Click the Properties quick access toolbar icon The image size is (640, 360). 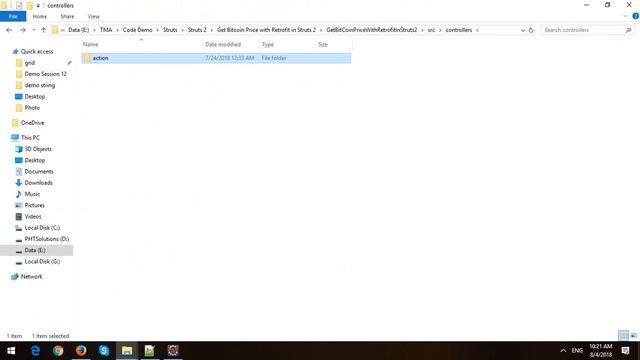pyautogui.click(x=19, y=5)
